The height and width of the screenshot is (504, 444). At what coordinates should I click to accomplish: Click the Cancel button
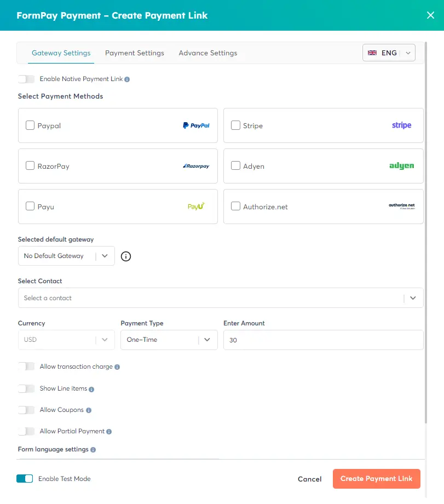(x=309, y=478)
